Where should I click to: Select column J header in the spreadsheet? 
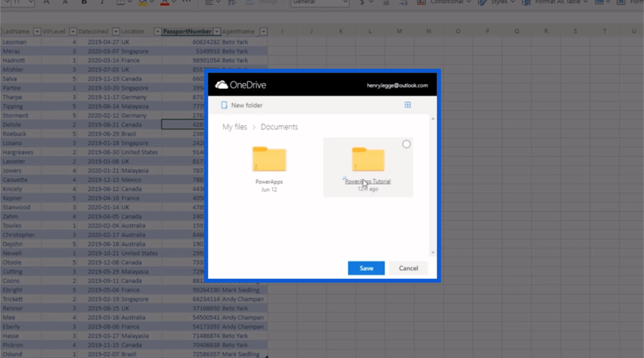coord(311,31)
